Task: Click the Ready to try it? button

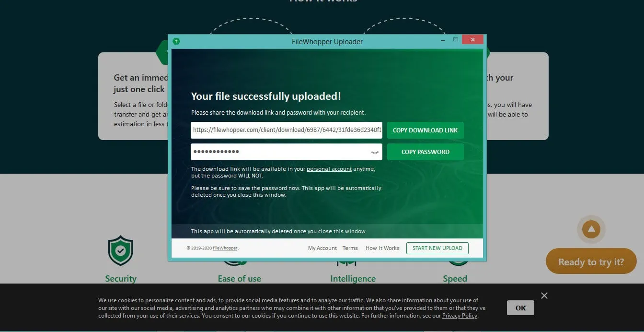Action: pyautogui.click(x=591, y=261)
